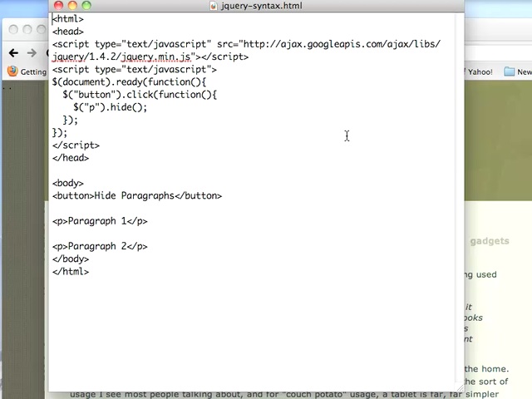The image size is (532, 399).
Task: Click the '<button>Hide Paragraphs</button>' line
Action: (137, 196)
